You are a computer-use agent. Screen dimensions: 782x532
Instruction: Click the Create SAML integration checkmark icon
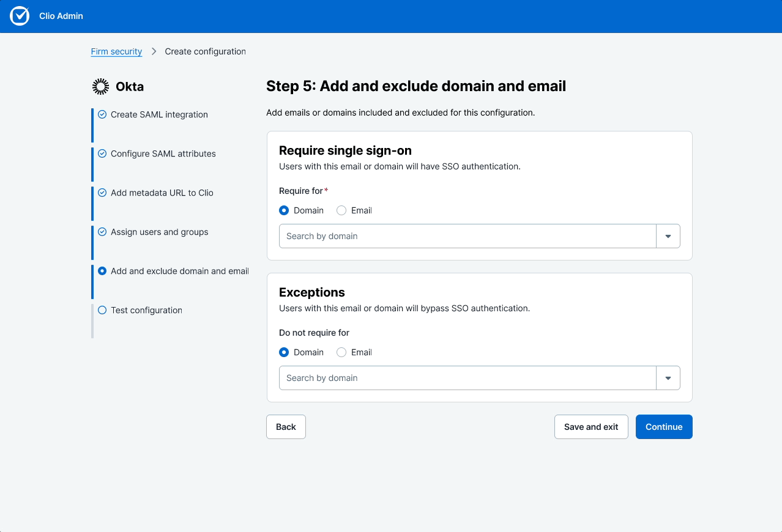[x=102, y=114]
